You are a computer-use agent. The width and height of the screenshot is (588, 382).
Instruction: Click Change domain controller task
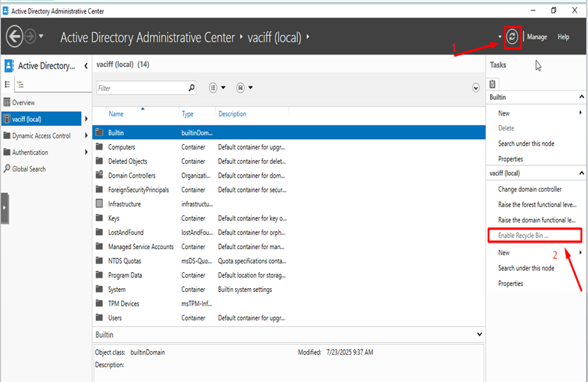click(x=529, y=189)
